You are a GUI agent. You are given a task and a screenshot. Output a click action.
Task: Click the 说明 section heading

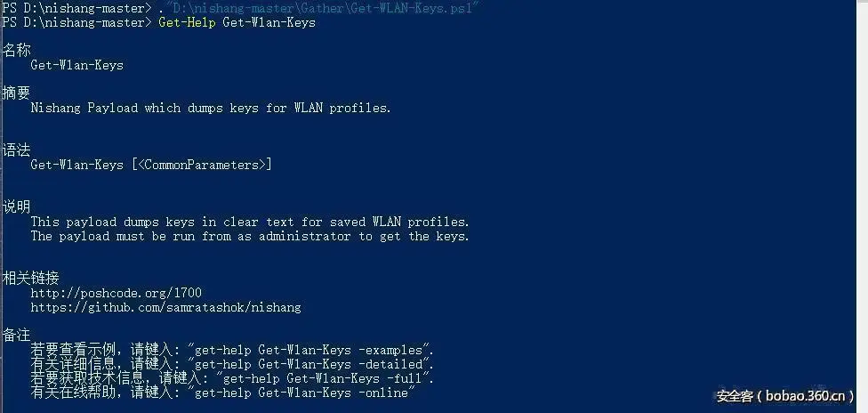(16, 207)
